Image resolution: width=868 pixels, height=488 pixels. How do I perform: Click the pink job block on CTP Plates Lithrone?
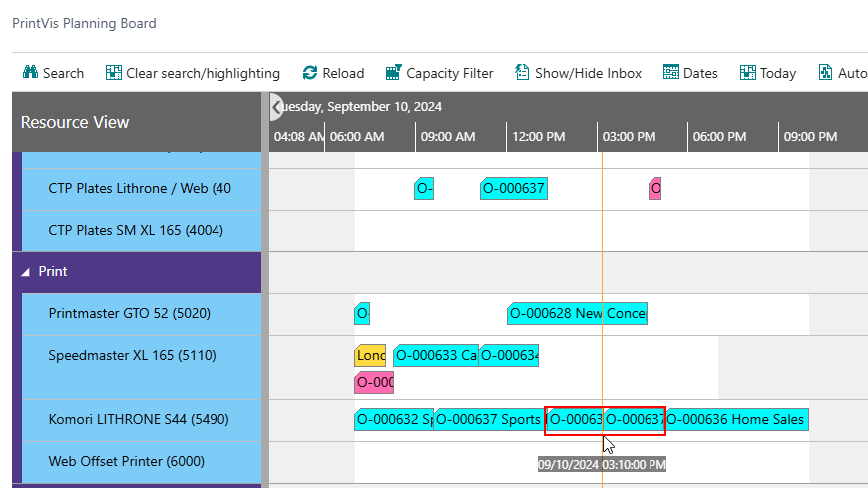coord(655,188)
